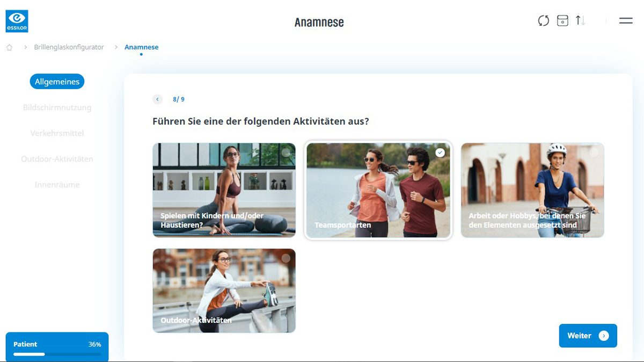This screenshot has height=362, width=644.
Task: Open the Verkehrsmittel section
Action: pos(57,133)
